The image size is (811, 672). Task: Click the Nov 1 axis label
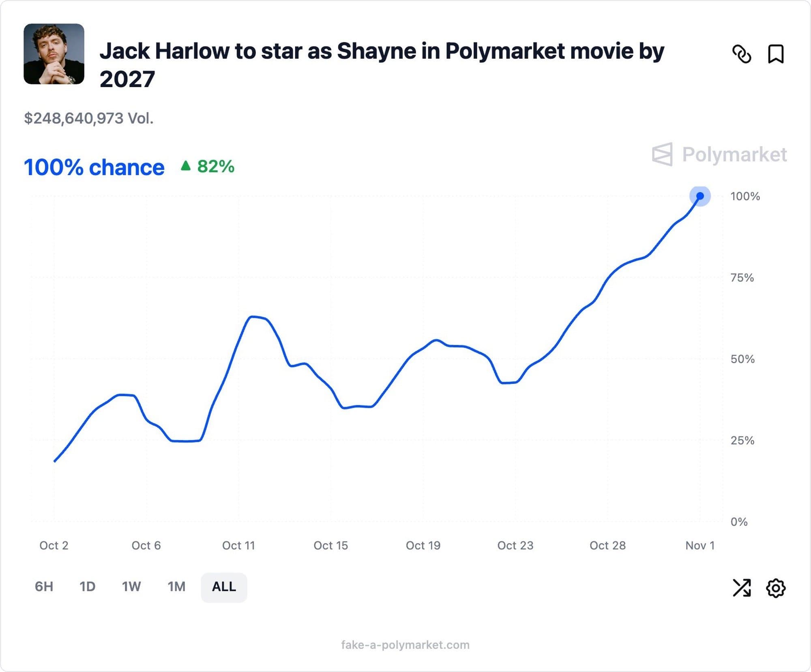coord(700,546)
